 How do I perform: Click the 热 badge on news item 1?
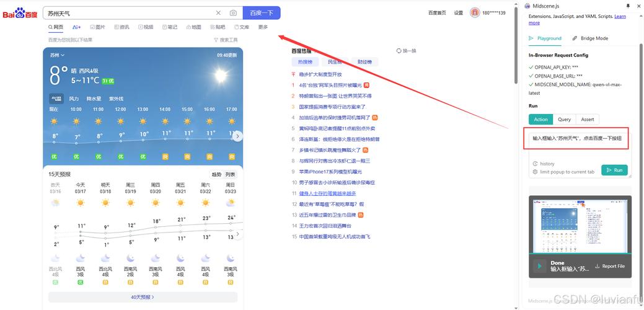[367, 85]
